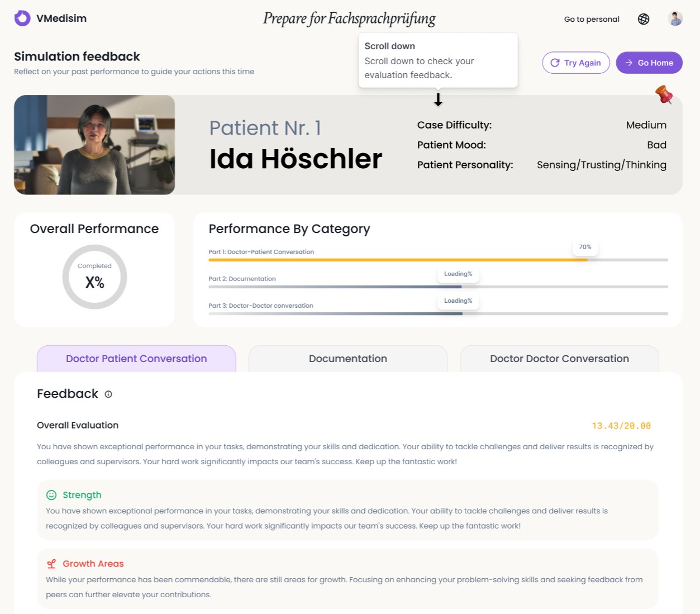Click Ida Höschler's patient photo
700x614 pixels.
[94, 144]
